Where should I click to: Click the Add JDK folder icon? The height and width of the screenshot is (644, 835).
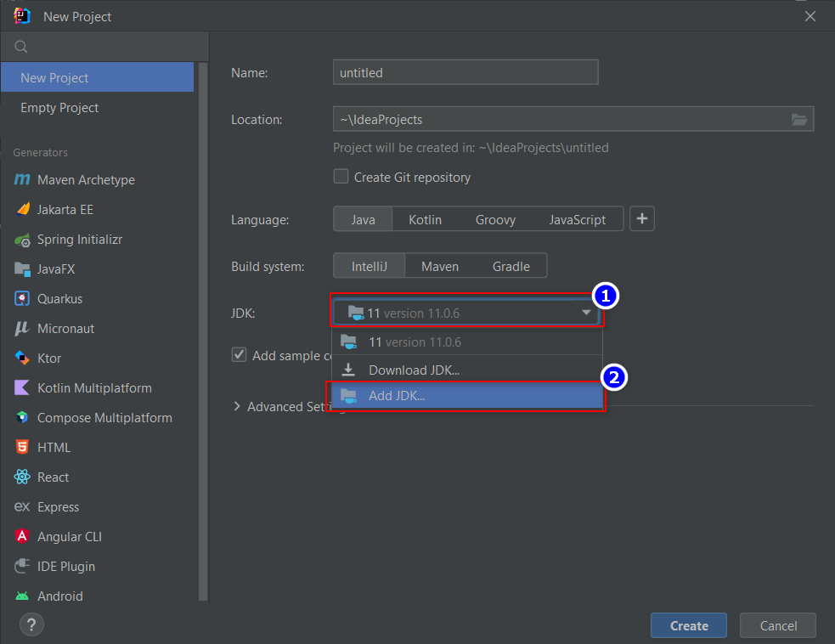coord(348,396)
